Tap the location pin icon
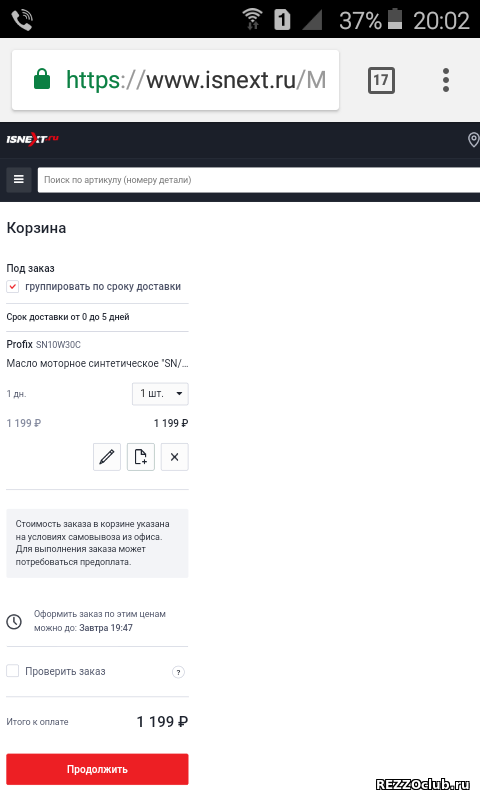480x800 pixels. point(473,139)
